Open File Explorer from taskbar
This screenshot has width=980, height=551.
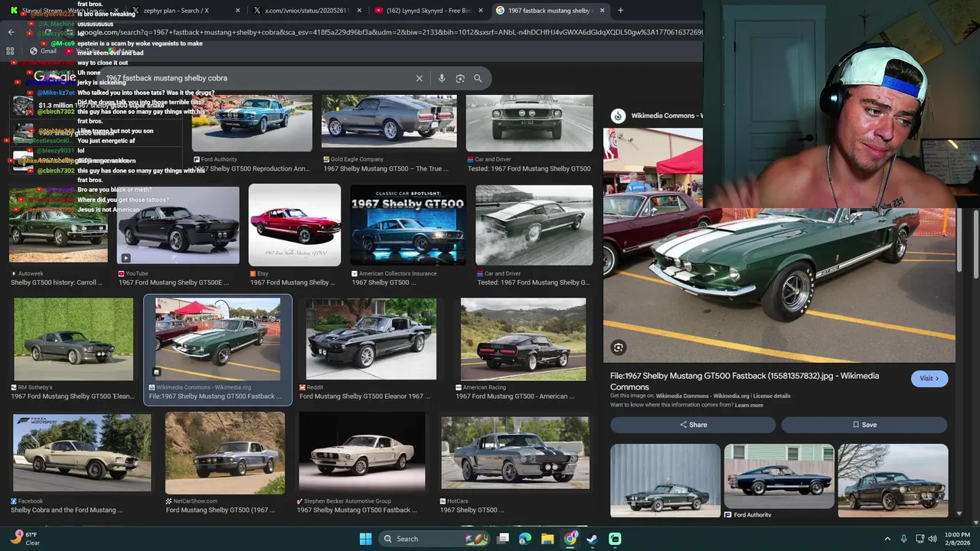pyautogui.click(x=547, y=539)
